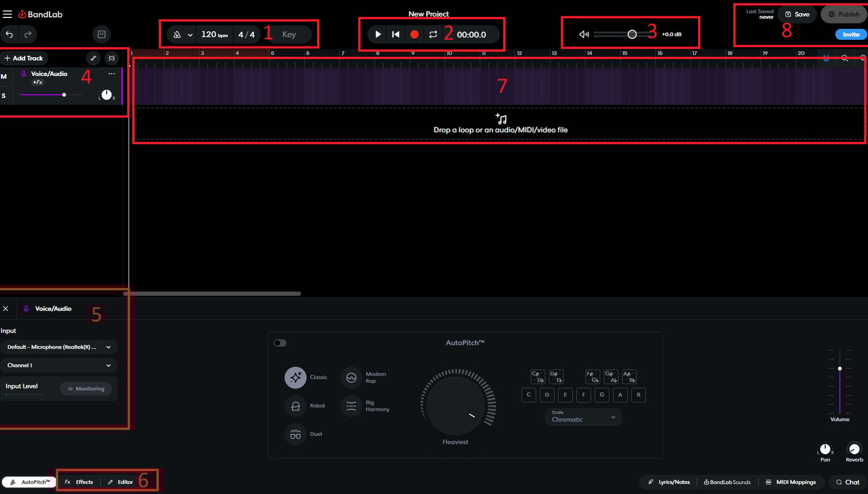Toggle the F note key
The width and height of the screenshot is (868, 494).
tap(583, 395)
